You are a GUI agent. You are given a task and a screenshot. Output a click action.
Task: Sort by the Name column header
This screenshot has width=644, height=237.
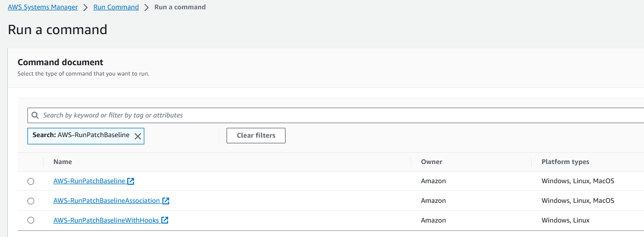(x=63, y=162)
